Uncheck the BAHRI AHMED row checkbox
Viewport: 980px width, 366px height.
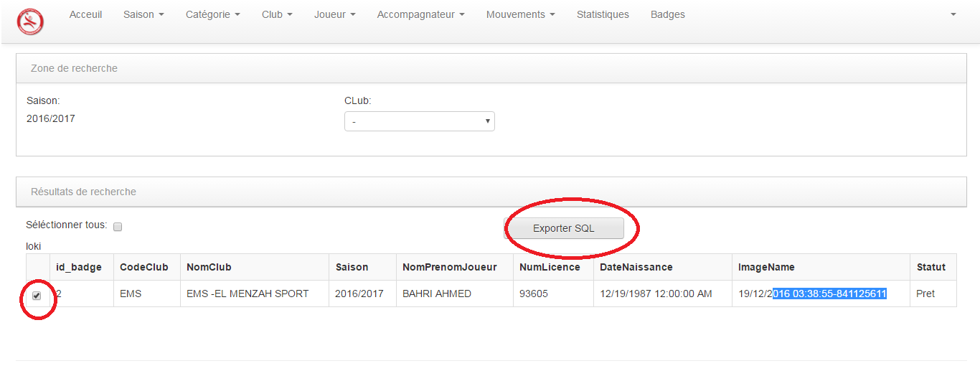click(x=37, y=295)
